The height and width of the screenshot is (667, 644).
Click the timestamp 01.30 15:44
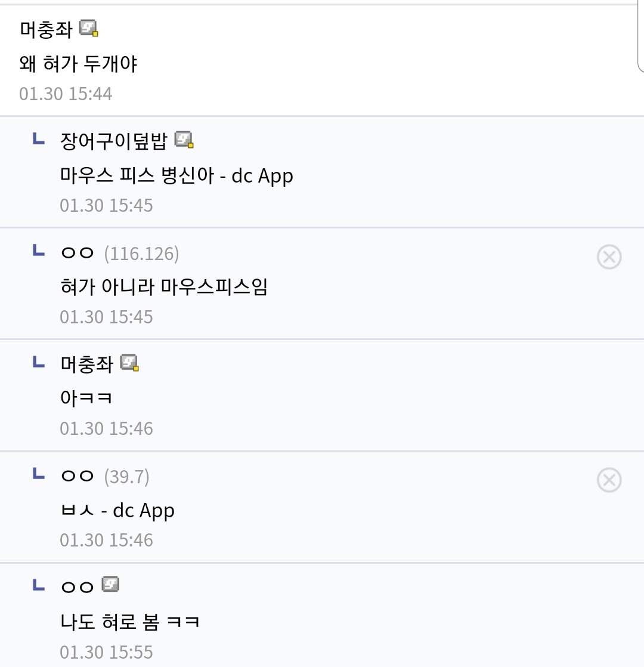(x=66, y=94)
